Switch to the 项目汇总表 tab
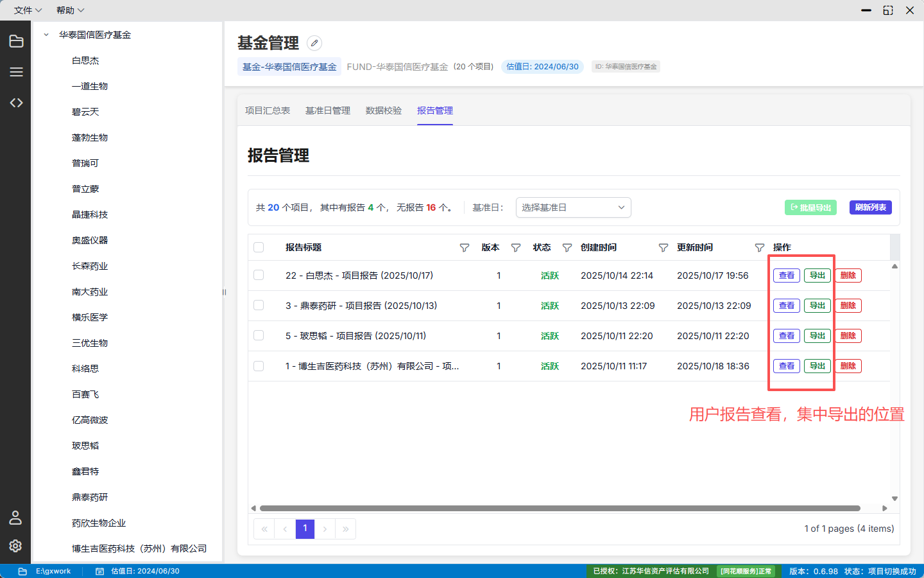 tap(268, 110)
